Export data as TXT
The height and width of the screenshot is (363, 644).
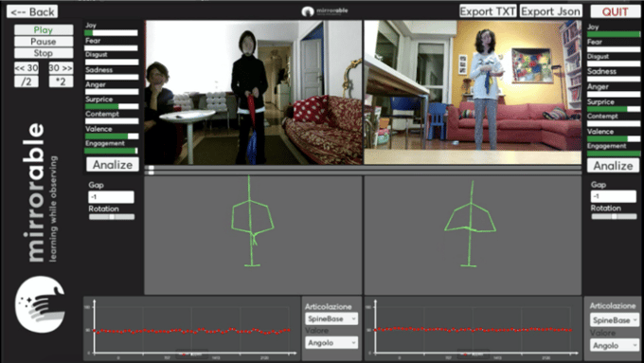488,11
